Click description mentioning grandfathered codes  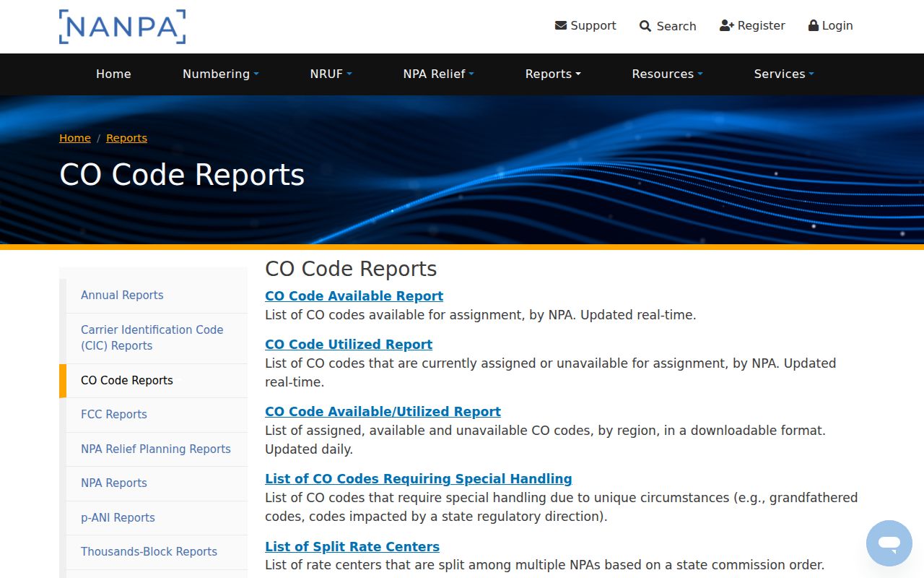pos(562,507)
